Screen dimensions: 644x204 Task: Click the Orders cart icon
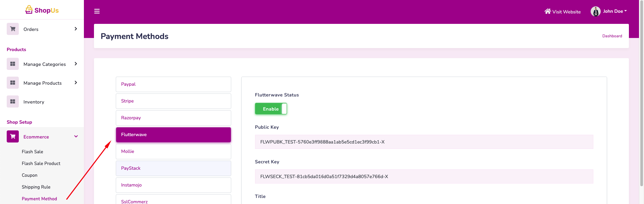(x=13, y=29)
